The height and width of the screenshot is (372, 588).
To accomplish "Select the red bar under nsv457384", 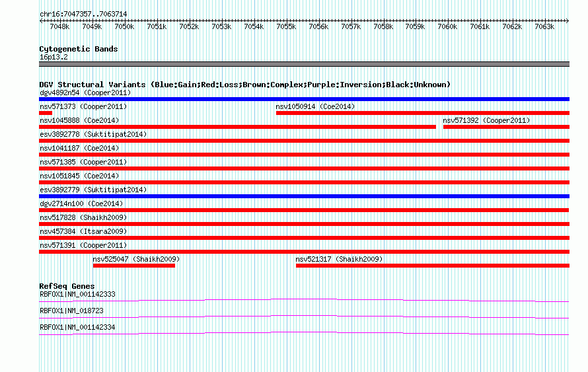I will [304, 238].
